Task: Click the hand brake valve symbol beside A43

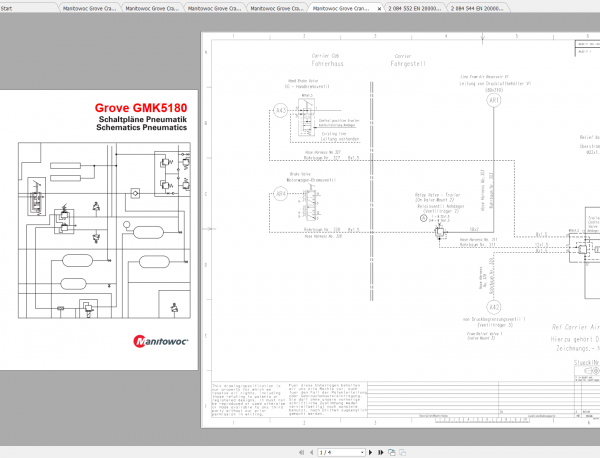Action: coord(307,117)
